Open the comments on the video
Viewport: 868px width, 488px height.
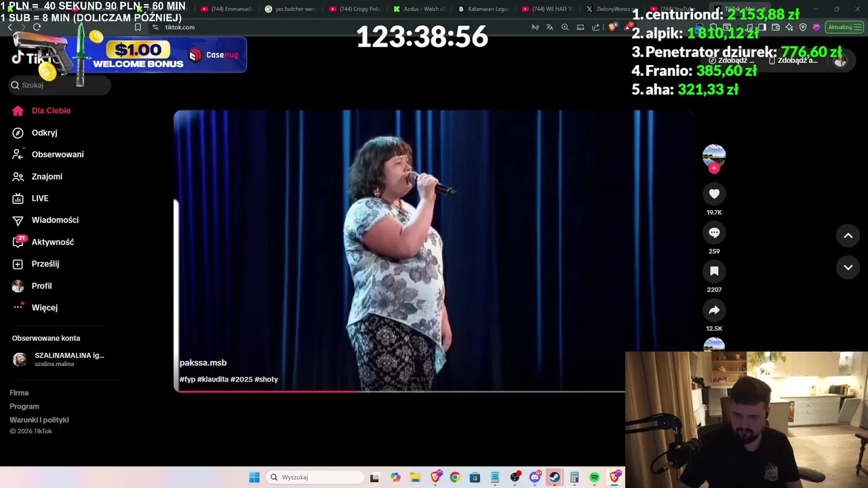pyautogui.click(x=714, y=232)
